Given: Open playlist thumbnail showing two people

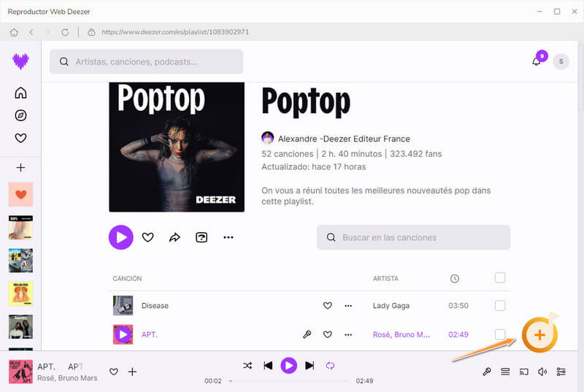Looking at the screenshot, I should [x=21, y=326].
